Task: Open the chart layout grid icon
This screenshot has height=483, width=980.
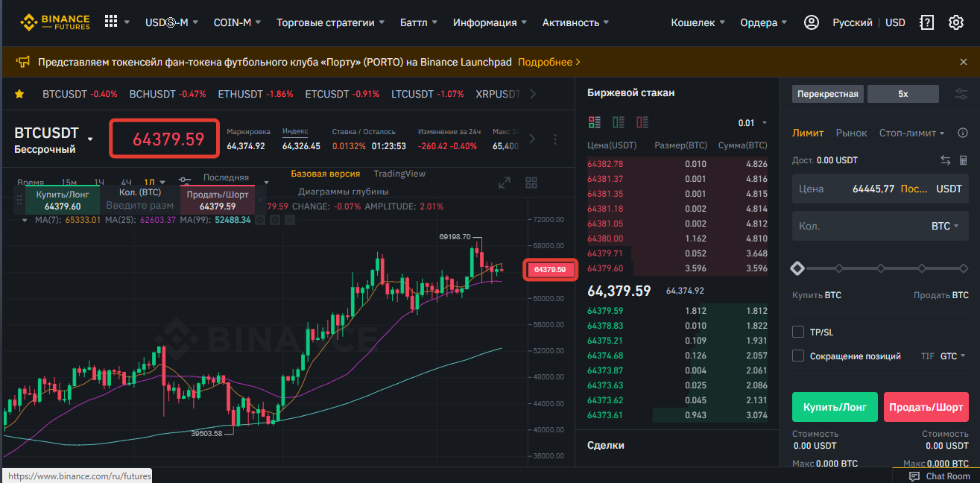Action: click(531, 182)
